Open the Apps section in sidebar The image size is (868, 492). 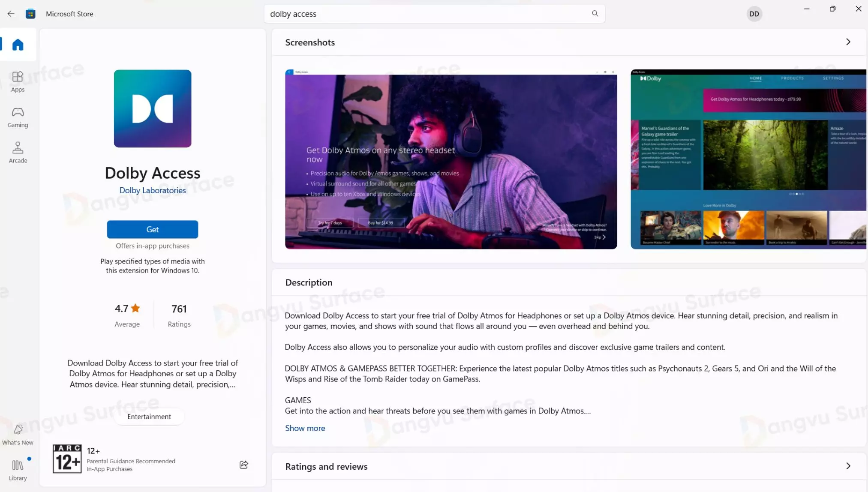pos(18,81)
